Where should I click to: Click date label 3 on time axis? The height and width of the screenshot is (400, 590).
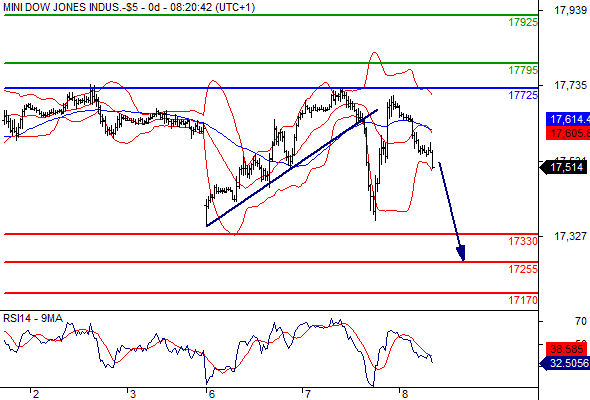[x=132, y=394]
